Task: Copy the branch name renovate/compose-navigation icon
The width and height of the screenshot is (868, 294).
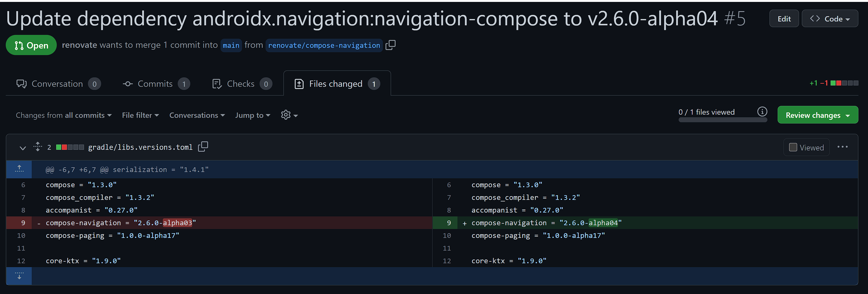Action: tap(390, 45)
